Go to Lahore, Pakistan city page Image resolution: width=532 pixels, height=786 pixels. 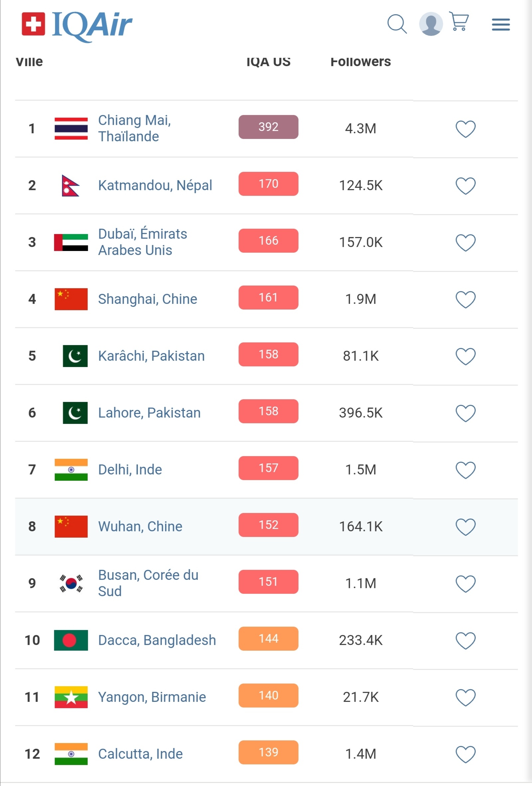149,413
